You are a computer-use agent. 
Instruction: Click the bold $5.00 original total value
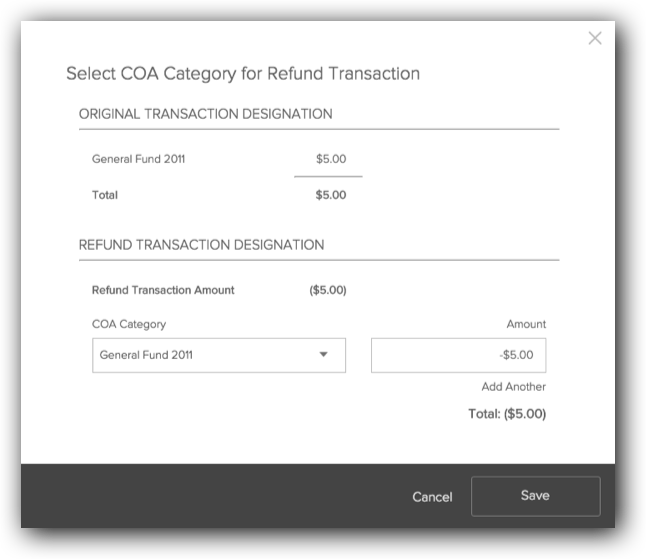331,195
